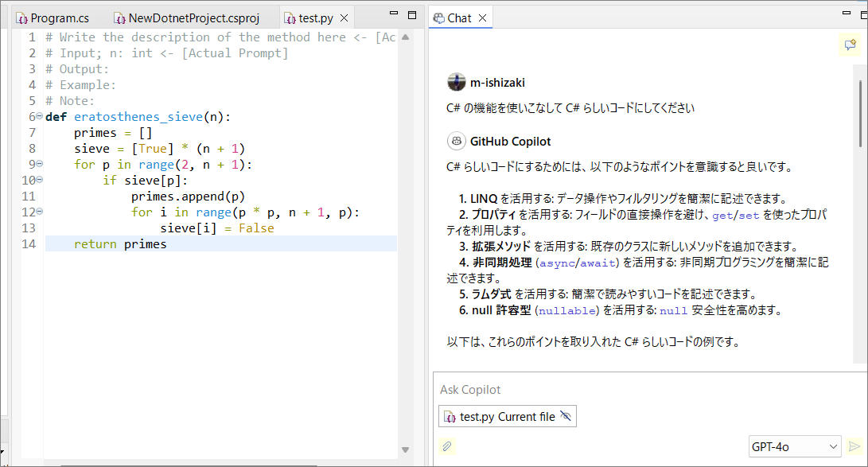Click the m-ishizaki user avatar

456,82
